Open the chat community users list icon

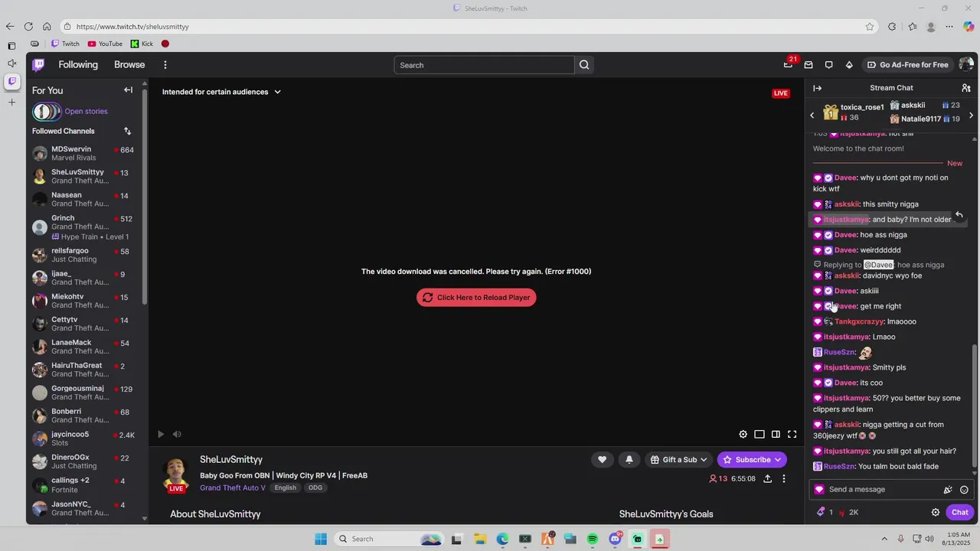[965, 88]
